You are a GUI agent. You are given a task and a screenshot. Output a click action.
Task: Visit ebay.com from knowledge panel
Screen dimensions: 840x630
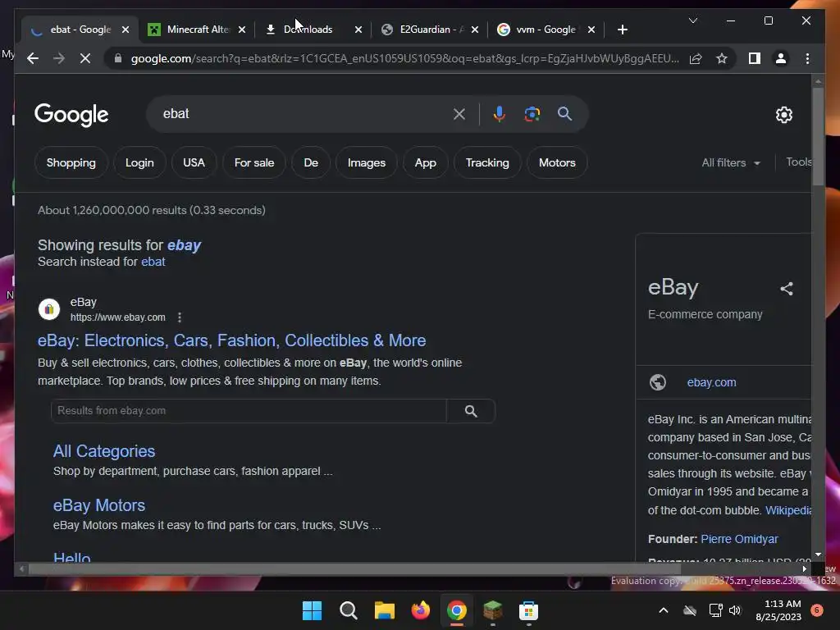(x=711, y=382)
